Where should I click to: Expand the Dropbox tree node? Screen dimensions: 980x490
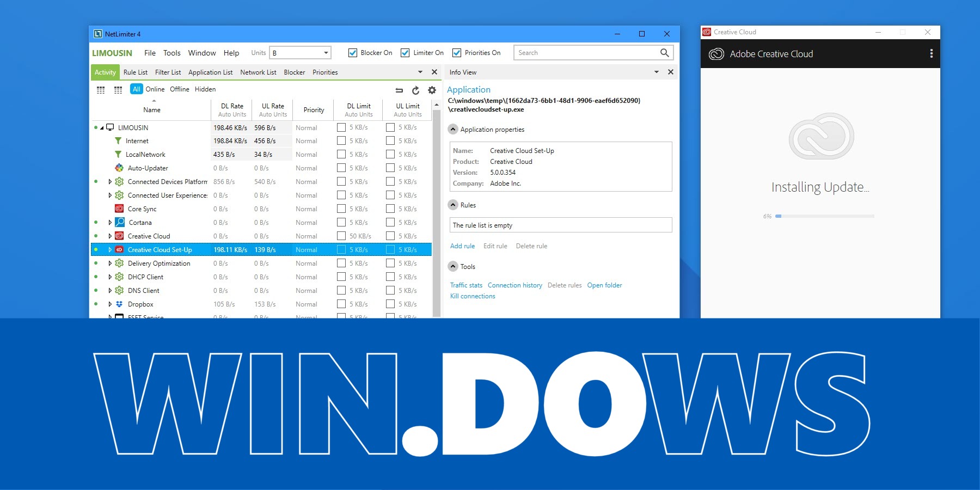[x=110, y=304]
